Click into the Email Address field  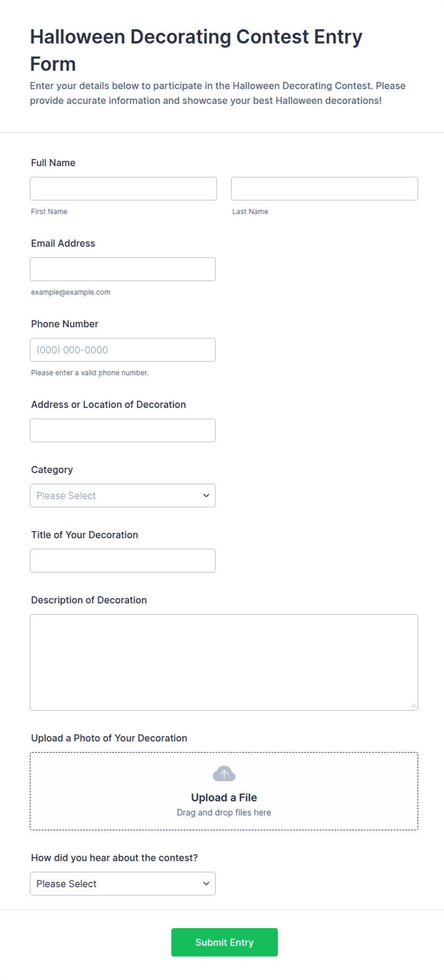point(123,269)
